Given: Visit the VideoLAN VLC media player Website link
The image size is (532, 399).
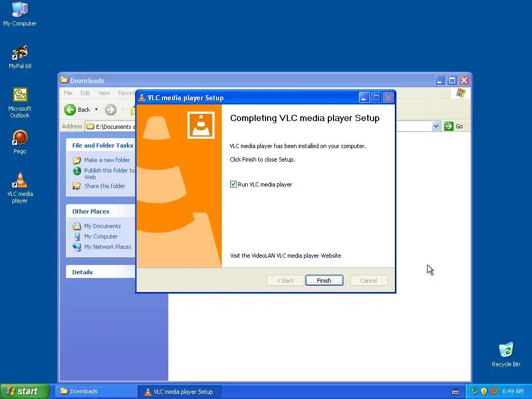Looking at the screenshot, I should pyautogui.click(x=285, y=256).
